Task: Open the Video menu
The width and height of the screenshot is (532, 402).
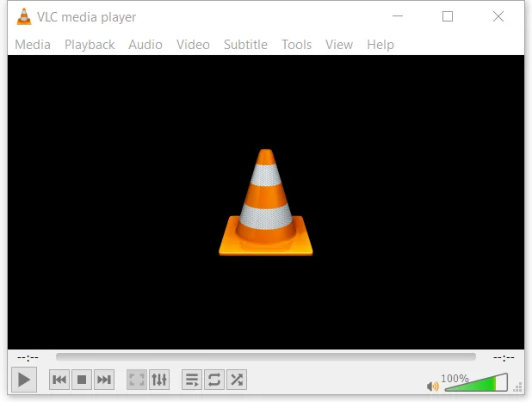Action: (193, 45)
